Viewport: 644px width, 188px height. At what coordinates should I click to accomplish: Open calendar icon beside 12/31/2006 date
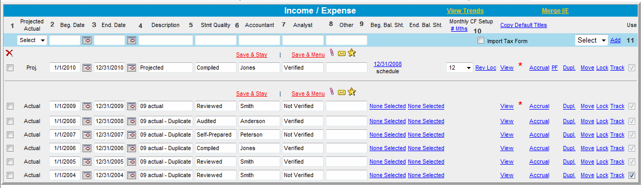click(x=132, y=148)
